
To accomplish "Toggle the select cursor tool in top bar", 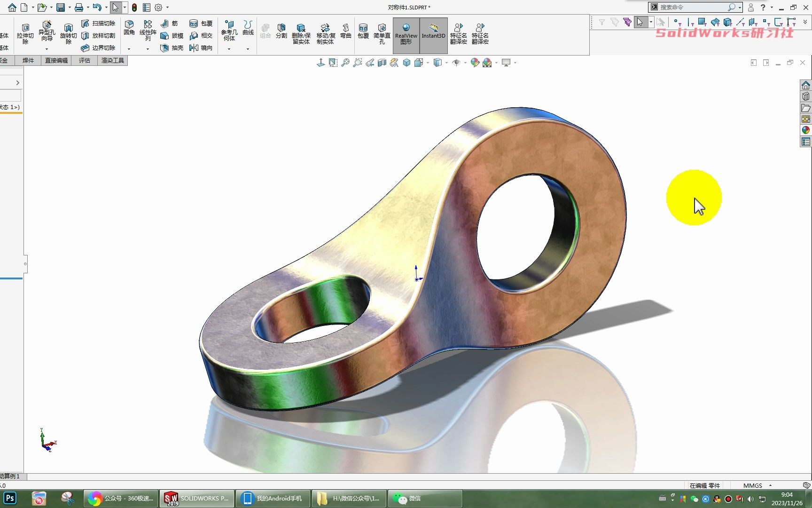I will tap(116, 8).
